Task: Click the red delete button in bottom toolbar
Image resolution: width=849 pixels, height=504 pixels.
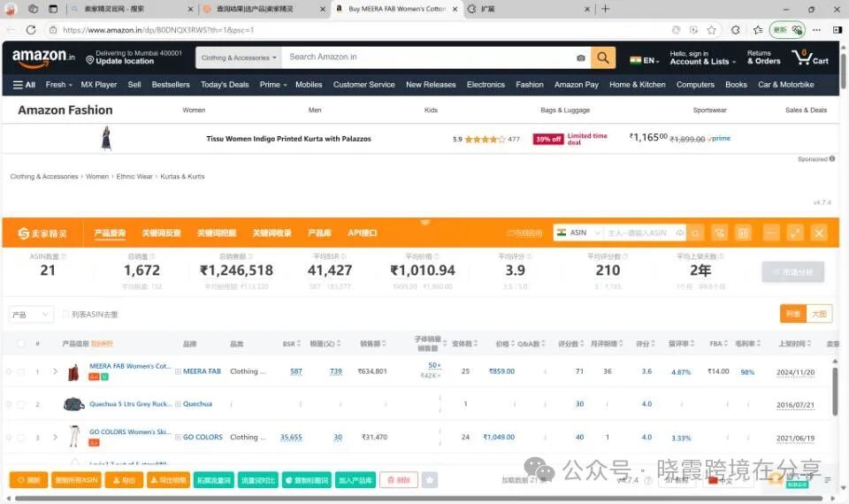Action: coord(399,480)
